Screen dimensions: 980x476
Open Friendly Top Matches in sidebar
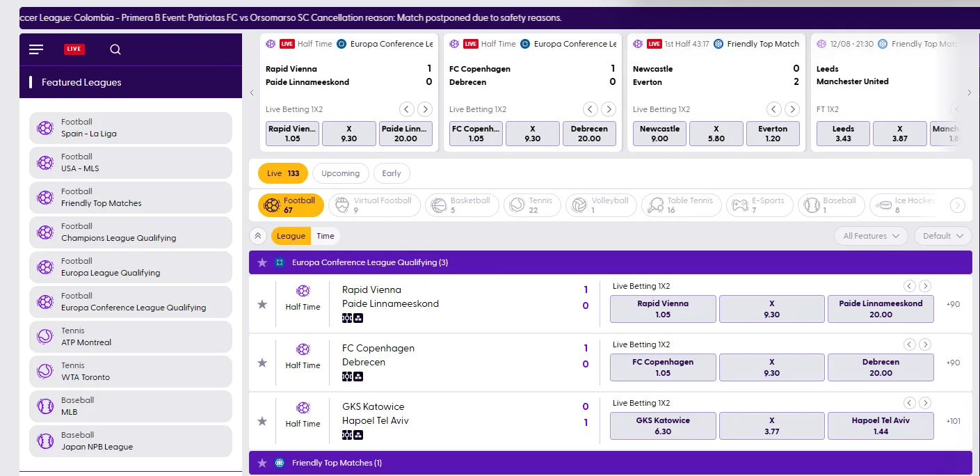click(x=131, y=198)
